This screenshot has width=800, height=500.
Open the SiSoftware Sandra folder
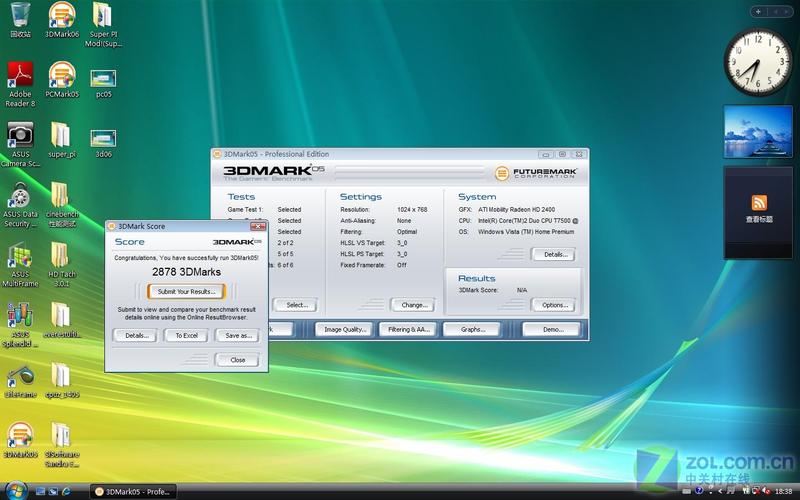click(62, 445)
